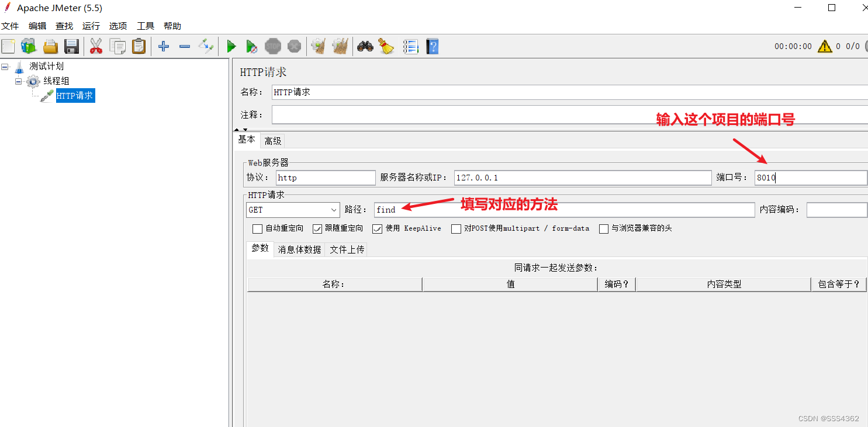This screenshot has height=427, width=868.
Task: Toggle 使用 KeepAlive checkbox
Action: pyautogui.click(x=378, y=228)
